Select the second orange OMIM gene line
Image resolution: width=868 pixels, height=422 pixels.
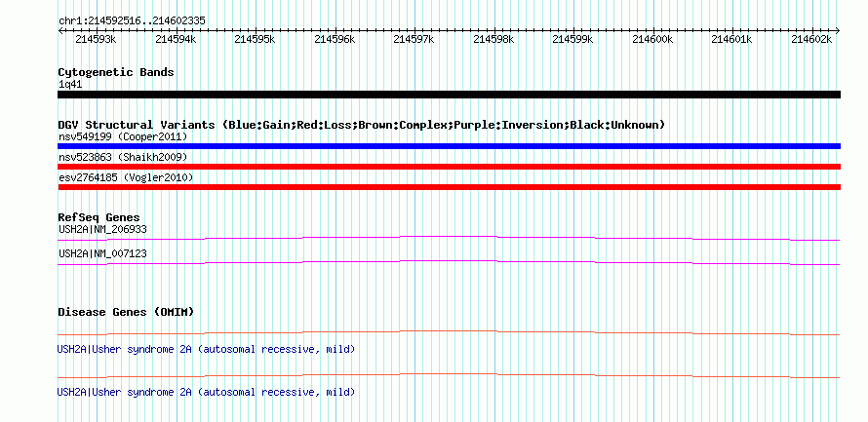(x=449, y=375)
